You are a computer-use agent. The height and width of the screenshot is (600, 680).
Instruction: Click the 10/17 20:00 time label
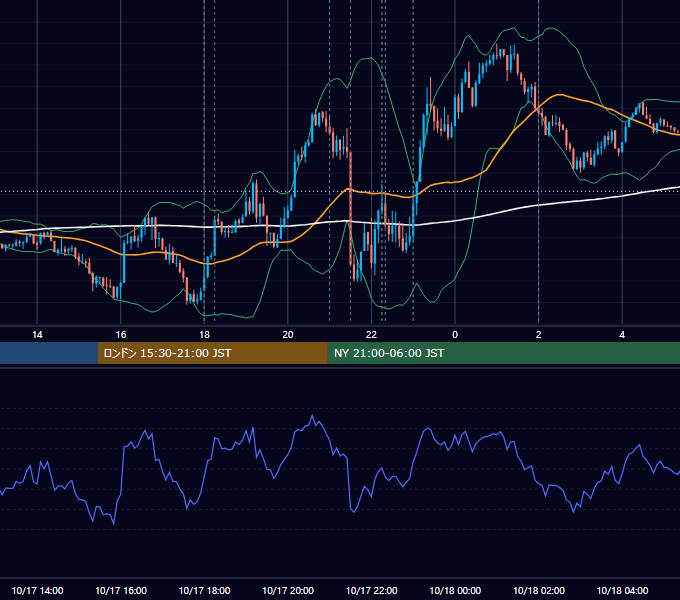click(x=288, y=590)
